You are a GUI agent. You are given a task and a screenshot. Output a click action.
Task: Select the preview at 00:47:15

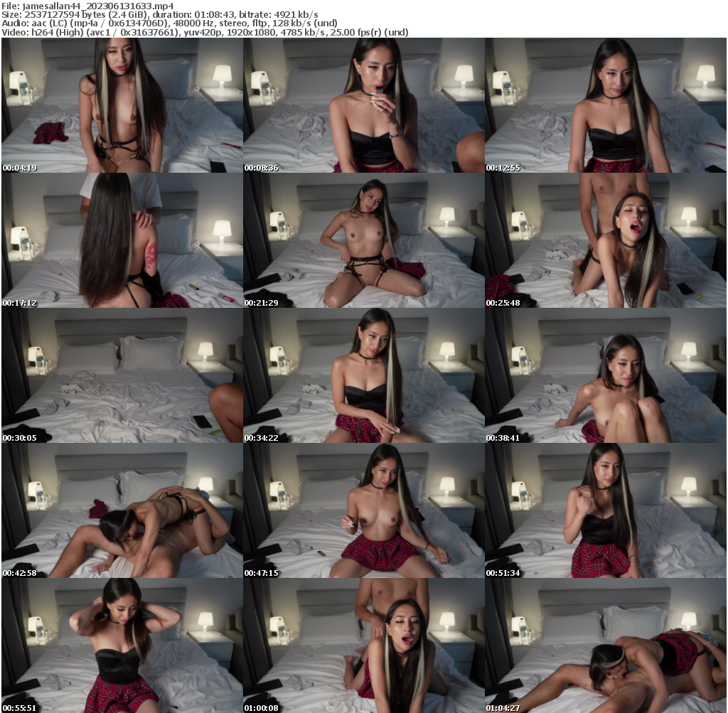[363, 512]
